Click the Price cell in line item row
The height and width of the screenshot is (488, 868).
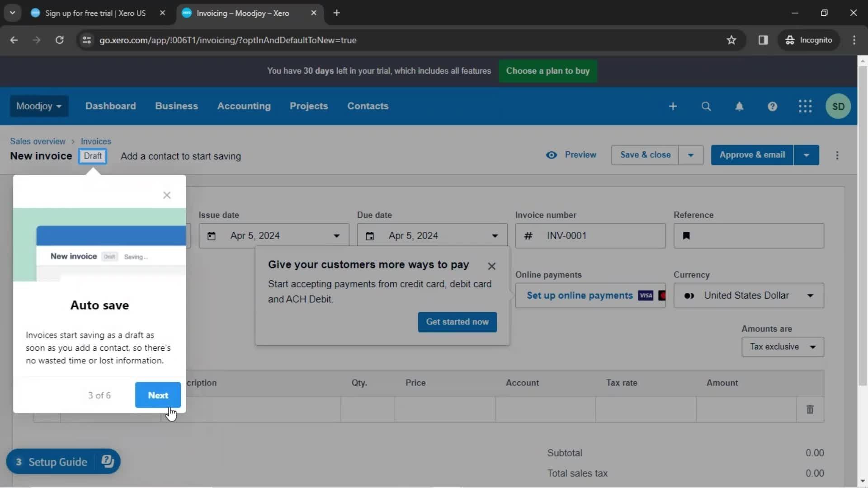pyautogui.click(x=445, y=409)
